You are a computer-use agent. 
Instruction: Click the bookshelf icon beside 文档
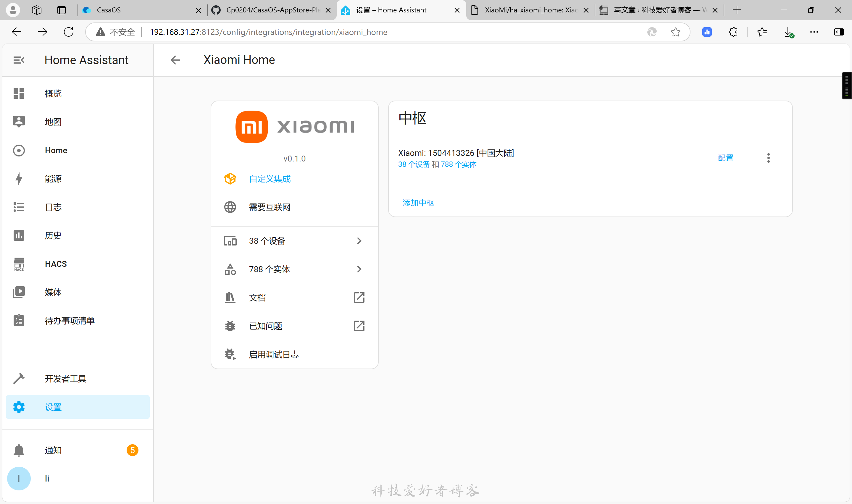[230, 298]
